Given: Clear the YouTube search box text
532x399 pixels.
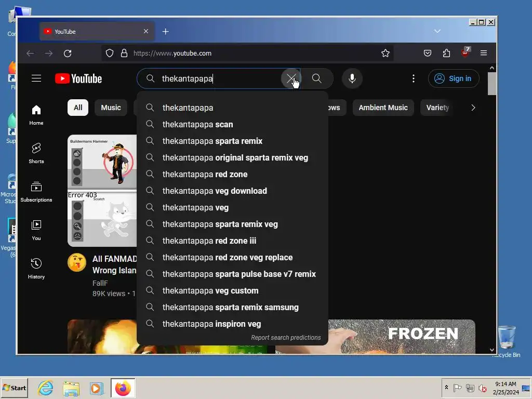Looking at the screenshot, I should coord(291,79).
